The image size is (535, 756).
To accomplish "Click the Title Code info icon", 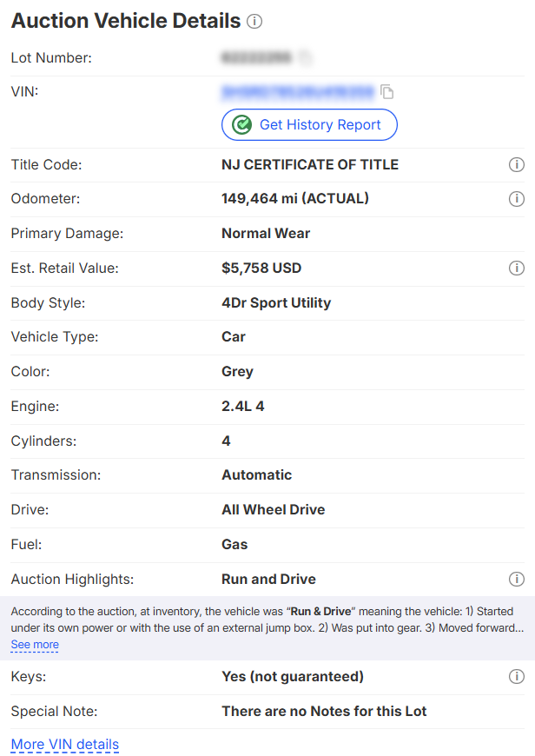I will [516, 165].
